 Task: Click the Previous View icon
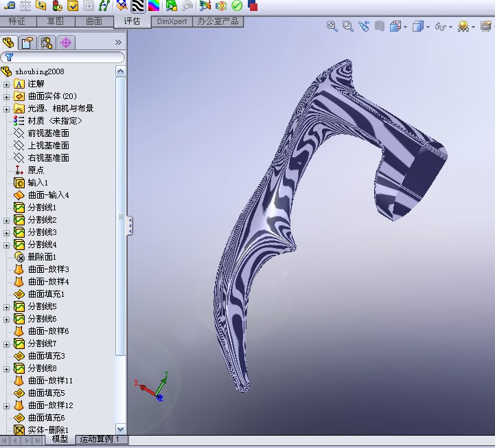coord(364,26)
